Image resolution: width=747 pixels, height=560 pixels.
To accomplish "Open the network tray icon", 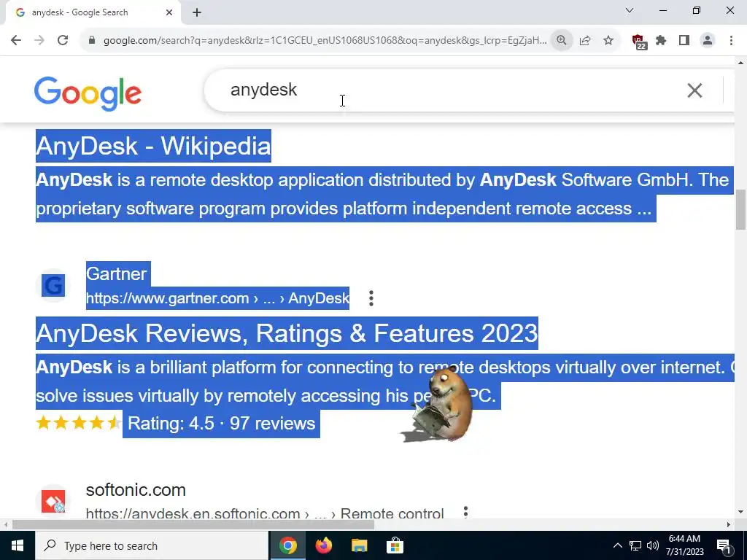I will click(x=635, y=545).
